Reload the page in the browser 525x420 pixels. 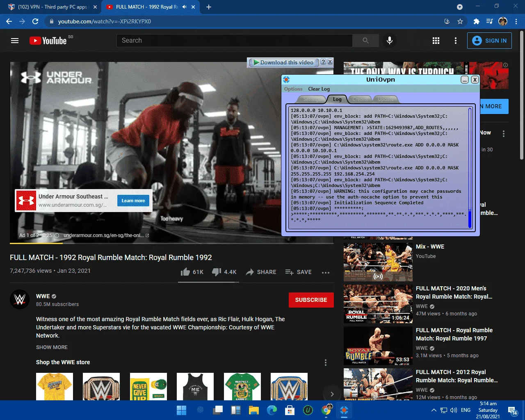pos(35,21)
